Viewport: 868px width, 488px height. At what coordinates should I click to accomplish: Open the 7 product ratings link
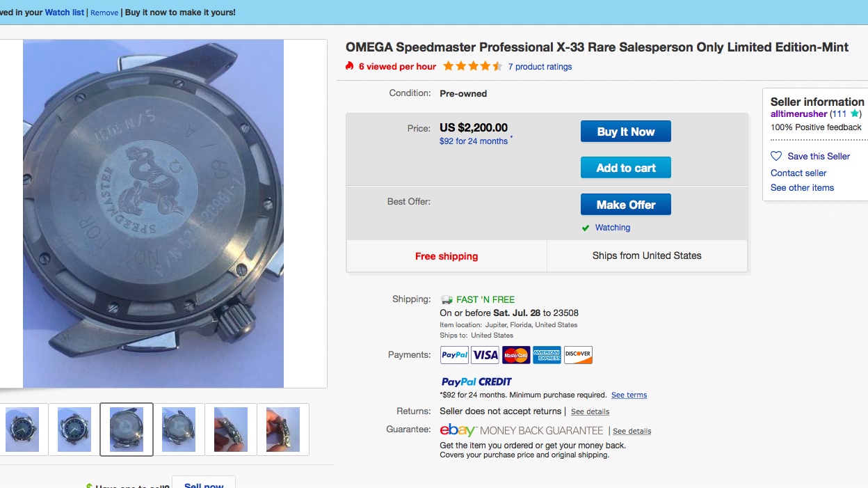click(x=540, y=67)
